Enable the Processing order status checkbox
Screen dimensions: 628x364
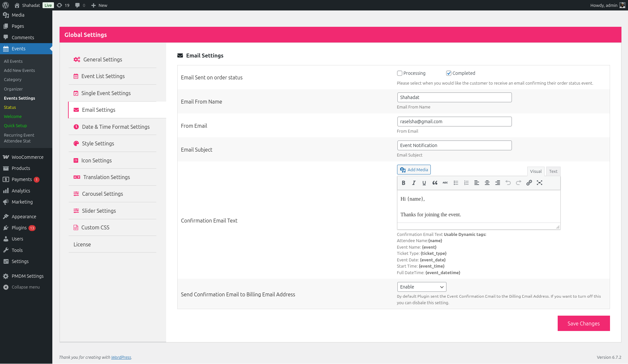click(x=400, y=73)
